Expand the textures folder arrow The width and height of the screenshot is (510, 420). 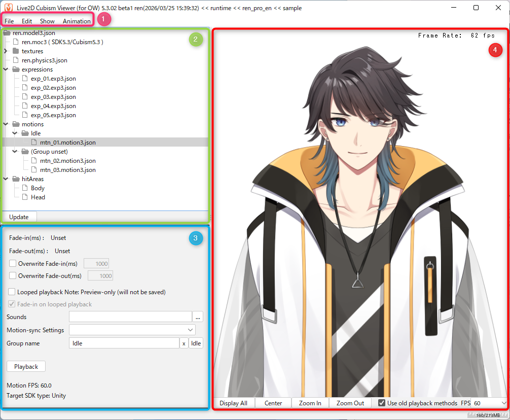click(x=6, y=51)
